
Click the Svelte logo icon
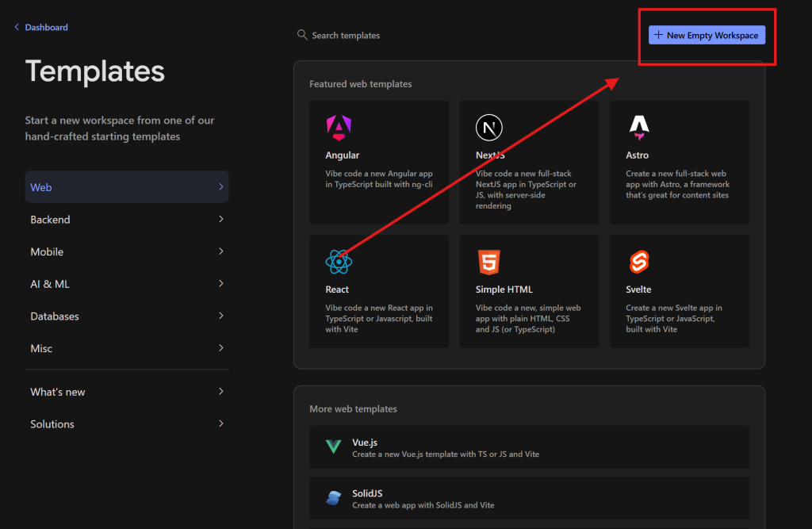(x=639, y=262)
